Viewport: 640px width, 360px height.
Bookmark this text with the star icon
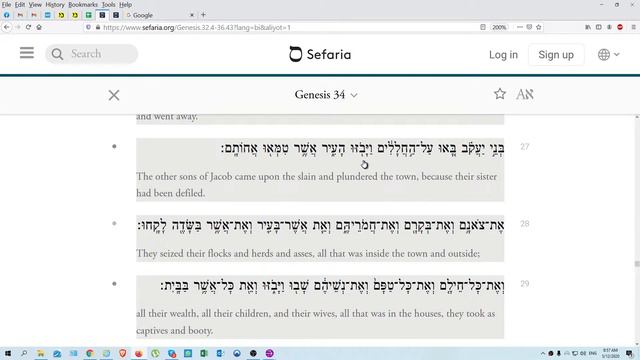pos(500,94)
